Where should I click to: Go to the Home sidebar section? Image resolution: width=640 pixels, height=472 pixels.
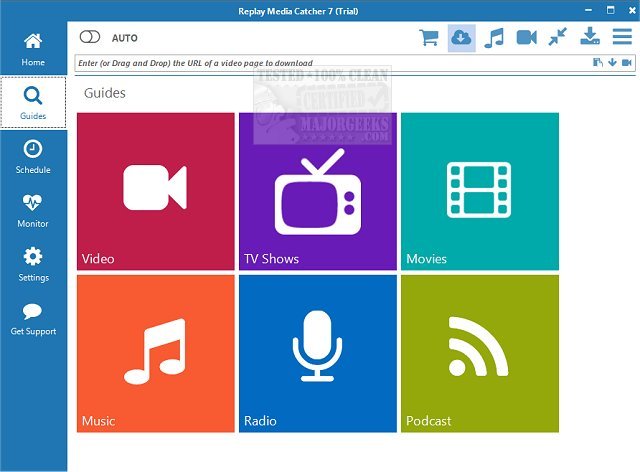tap(33, 49)
